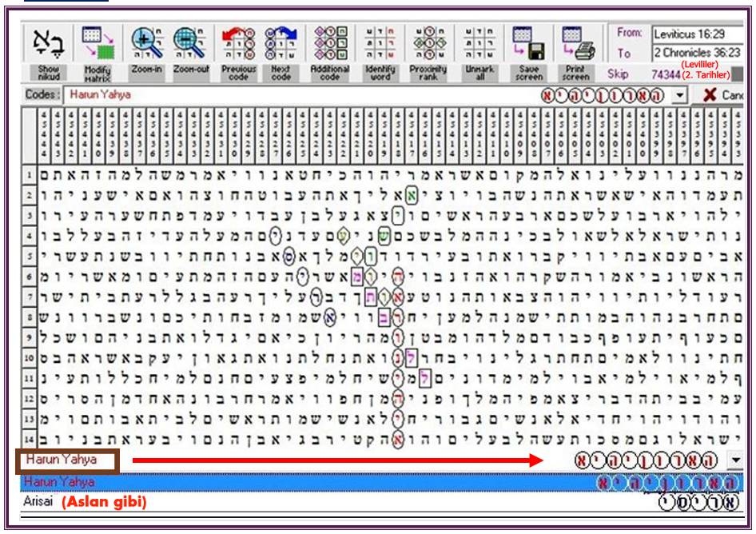The image size is (756, 534).
Task: Activate the Identify word tool
Action: click(380, 53)
